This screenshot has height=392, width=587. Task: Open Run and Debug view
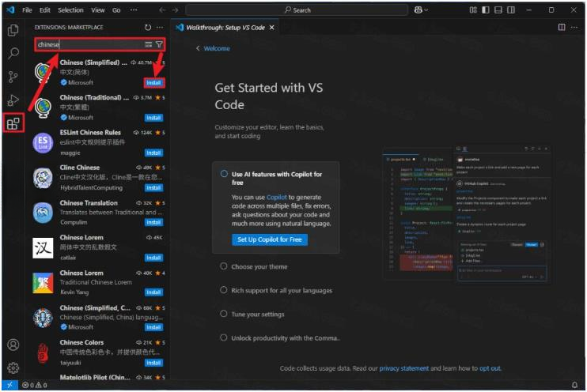click(13, 100)
